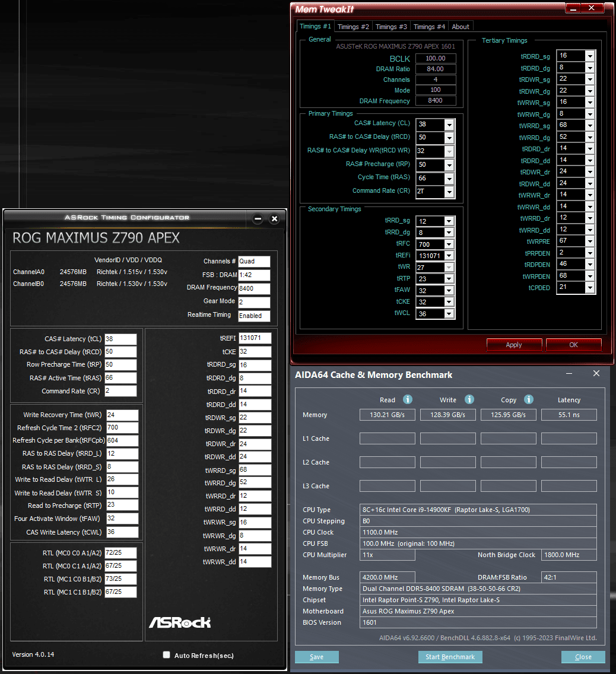Enable the Auto Refresh(sec) checkbox
Viewport: 616px width, 674px height.
166,654
